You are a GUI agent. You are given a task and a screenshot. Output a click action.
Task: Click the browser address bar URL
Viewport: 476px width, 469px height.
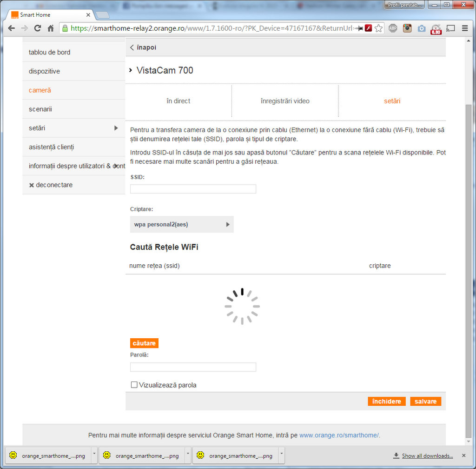[211, 28]
